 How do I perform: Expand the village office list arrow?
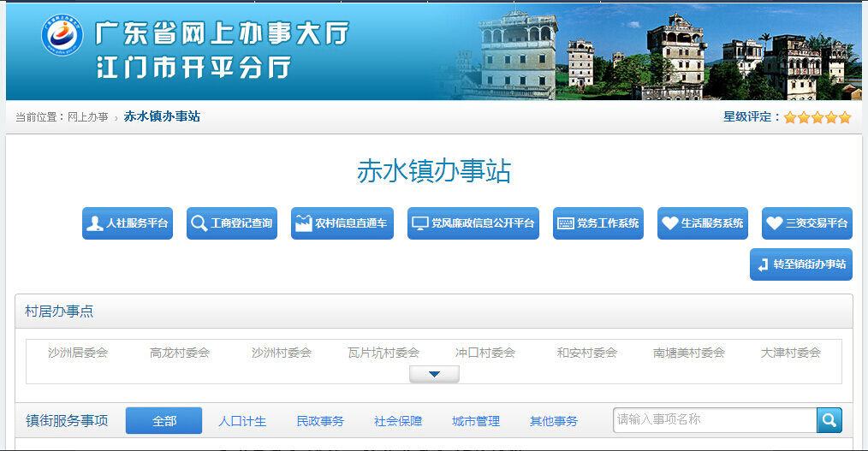point(434,374)
